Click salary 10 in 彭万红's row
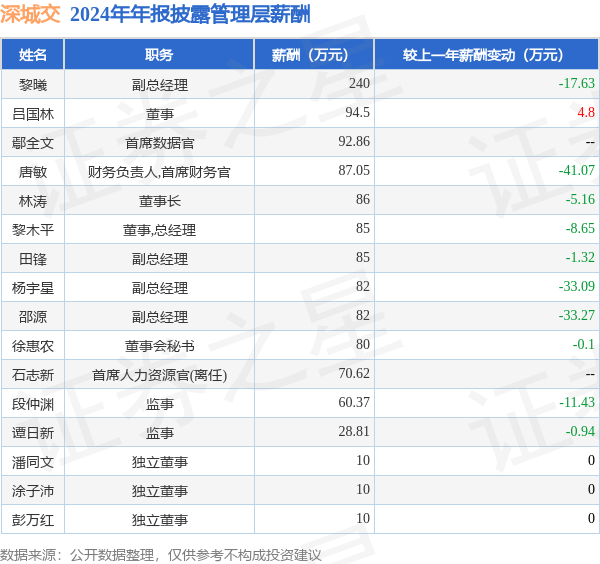The width and height of the screenshot is (600, 564). (x=363, y=519)
